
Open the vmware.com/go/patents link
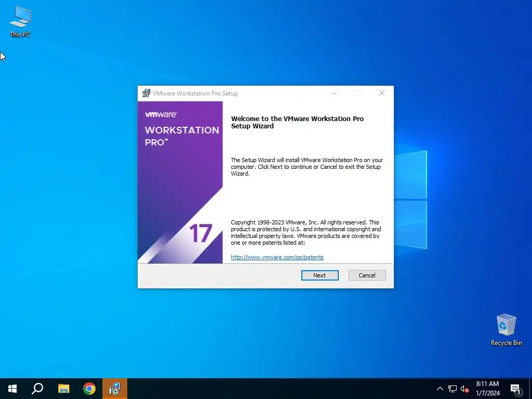(x=277, y=257)
